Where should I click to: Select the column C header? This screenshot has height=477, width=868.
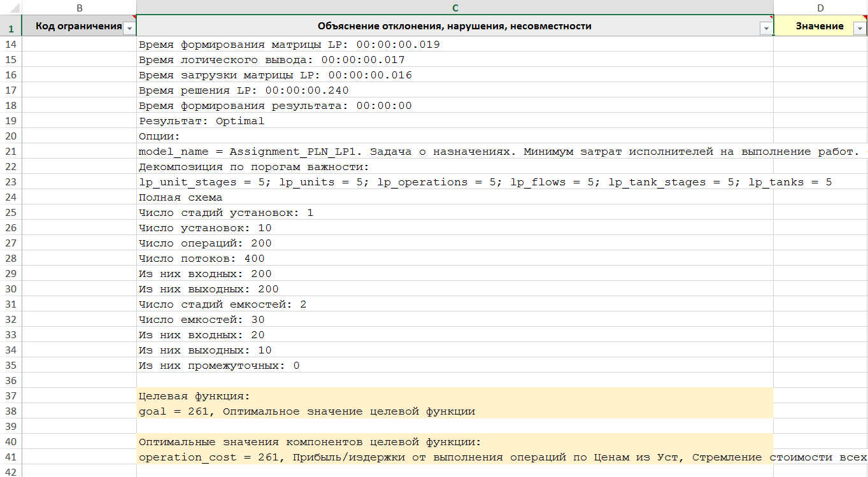455,8
